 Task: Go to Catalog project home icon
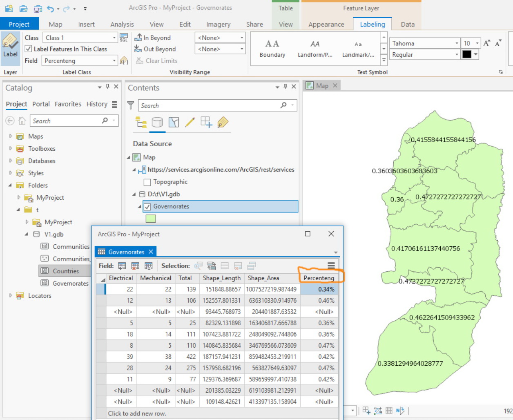22,121
